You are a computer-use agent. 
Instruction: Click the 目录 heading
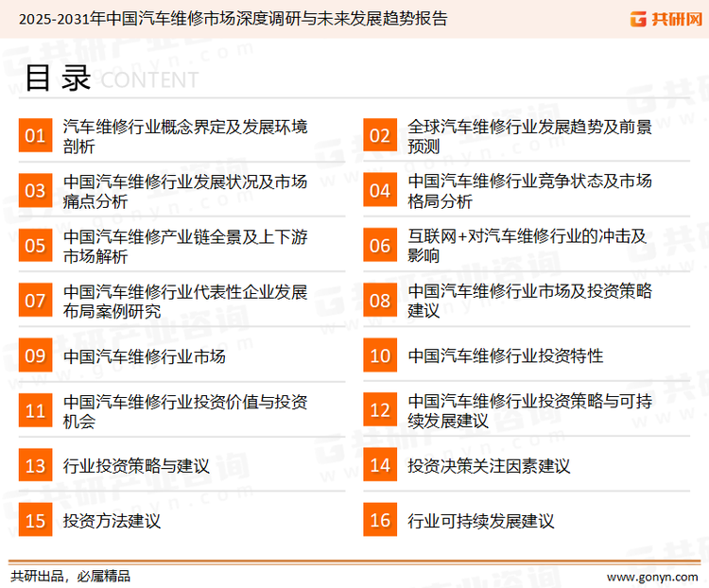click(58, 78)
